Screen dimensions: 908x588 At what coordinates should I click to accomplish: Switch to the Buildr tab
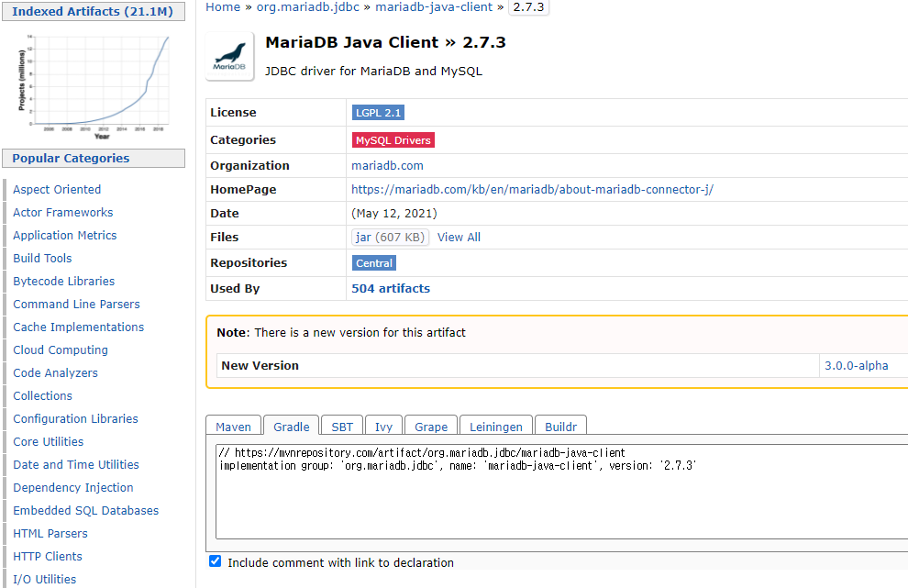pyautogui.click(x=560, y=427)
